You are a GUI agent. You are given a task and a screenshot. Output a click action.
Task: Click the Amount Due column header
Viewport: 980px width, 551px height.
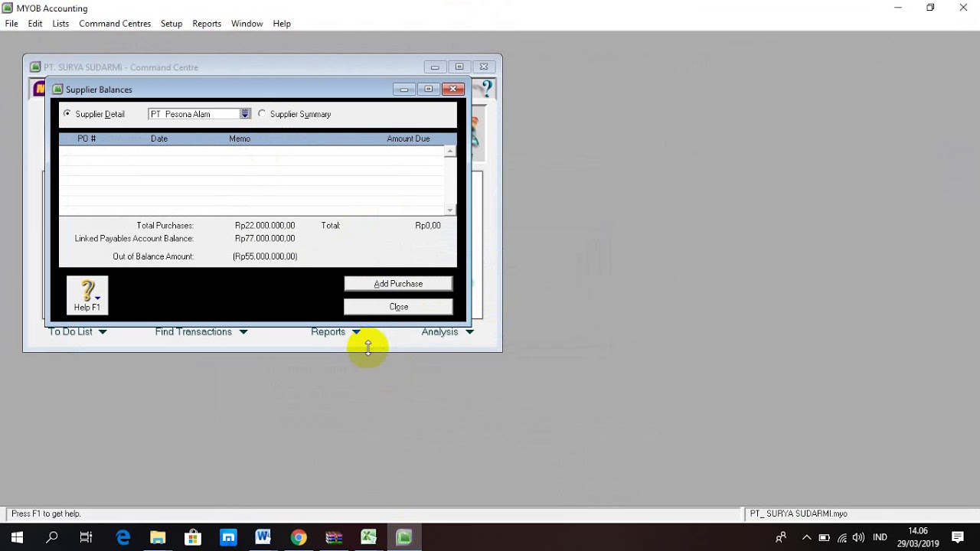408,139
